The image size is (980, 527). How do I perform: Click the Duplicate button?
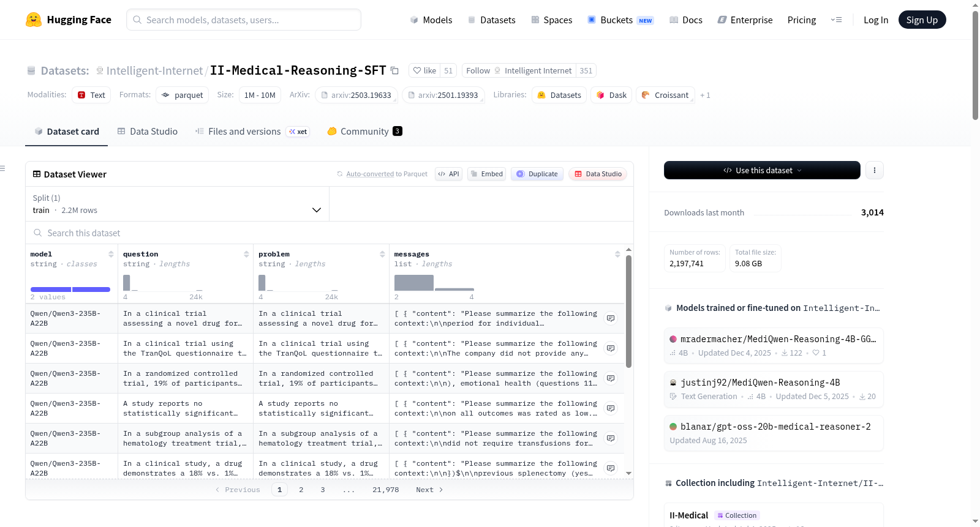click(x=537, y=174)
